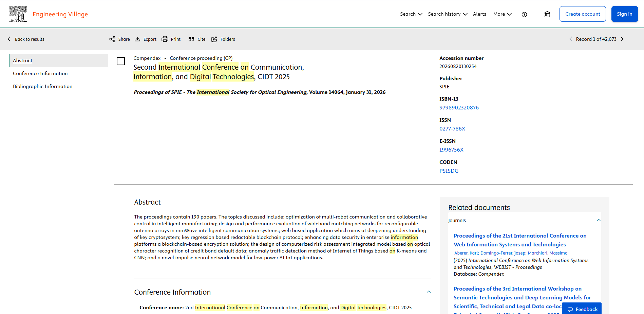Click the institution building icon

tap(547, 14)
